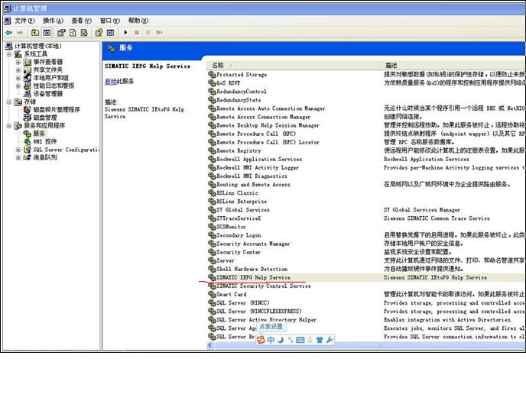
Task: Select WMI 控件 in the tree
Action: point(44,141)
